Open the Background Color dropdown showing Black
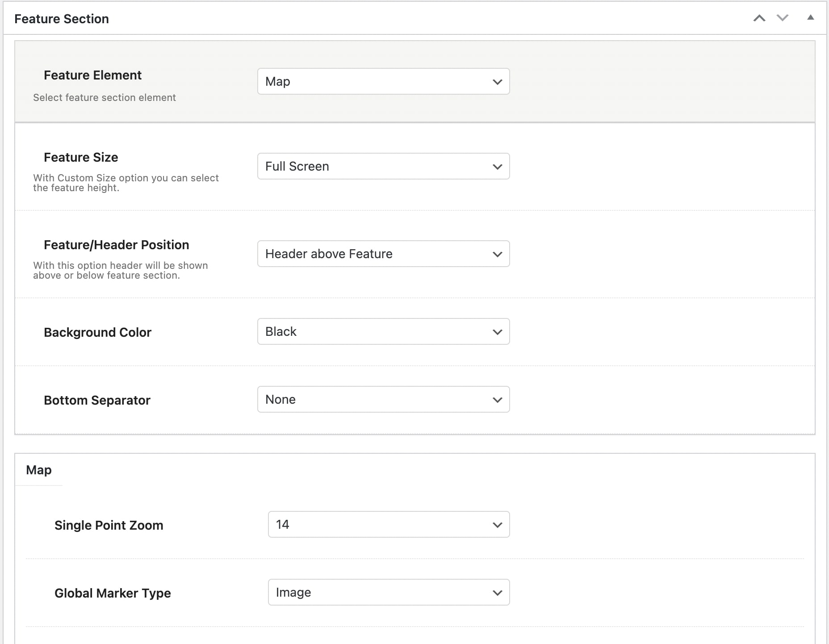The image size is (829, 644). click(383, 331)
